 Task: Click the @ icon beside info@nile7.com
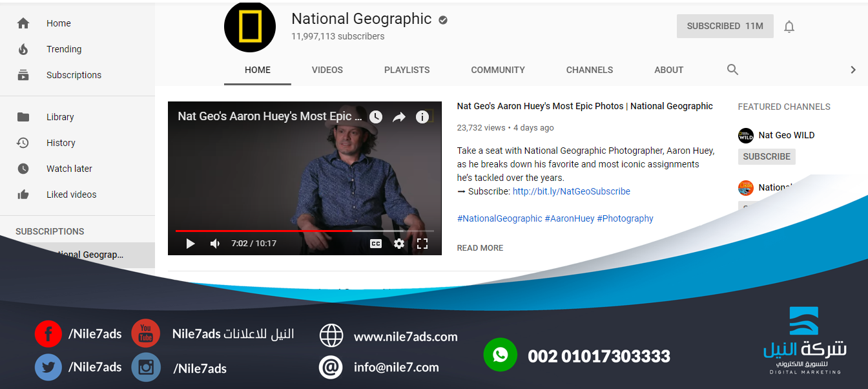click(331, 367)
